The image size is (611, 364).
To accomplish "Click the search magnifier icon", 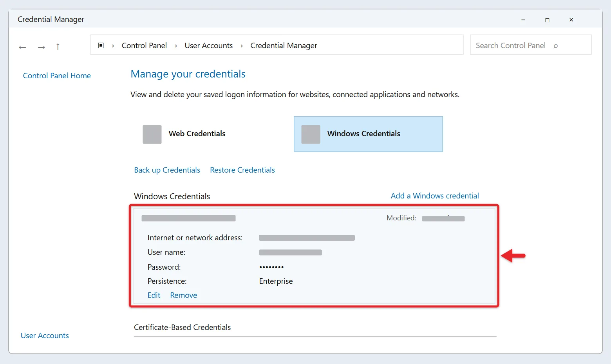I will (x=555, y=46).
